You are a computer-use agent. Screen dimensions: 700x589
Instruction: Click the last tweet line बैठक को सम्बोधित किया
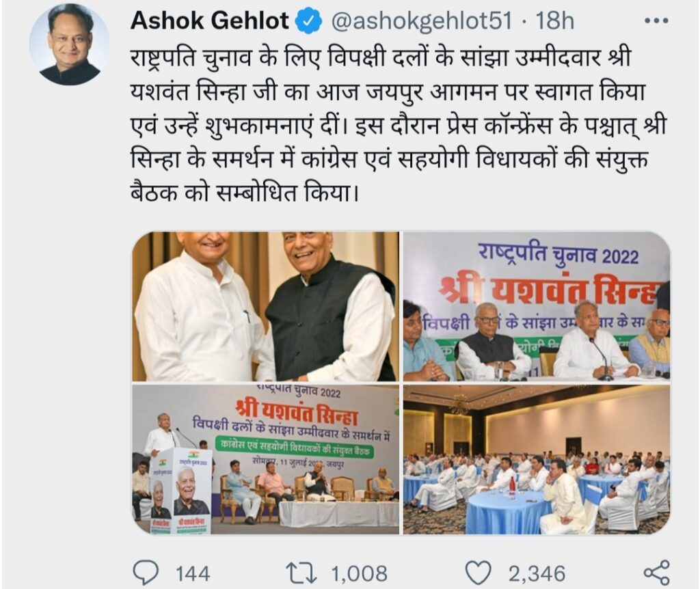(x=244, y=192)
